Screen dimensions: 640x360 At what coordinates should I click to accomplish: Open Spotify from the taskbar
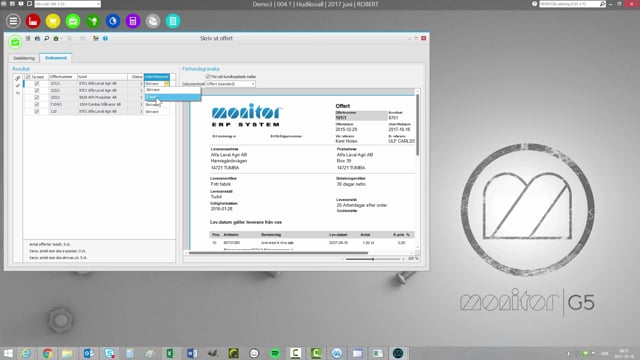pyautogui.click(x=275, y=353)
